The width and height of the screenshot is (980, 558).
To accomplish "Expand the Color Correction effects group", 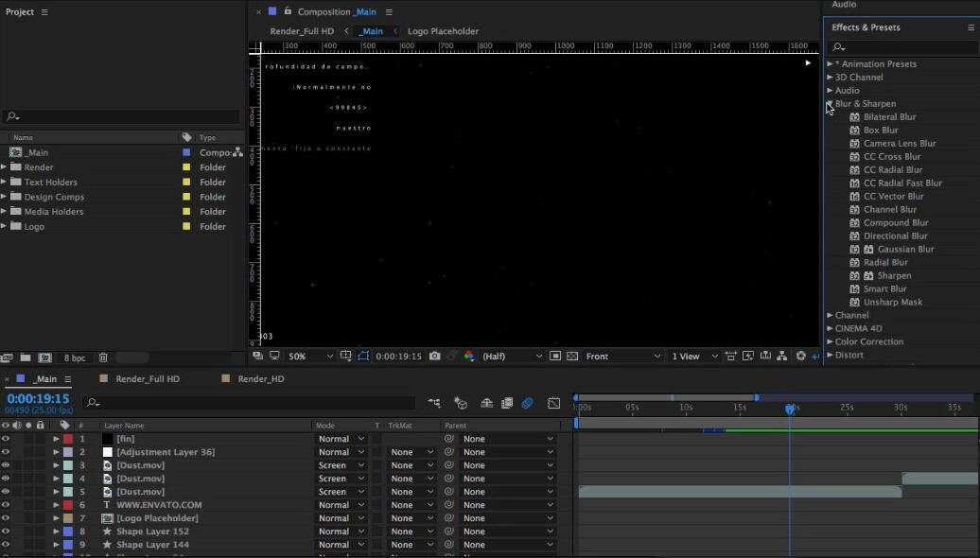I will tap(830, 342).
